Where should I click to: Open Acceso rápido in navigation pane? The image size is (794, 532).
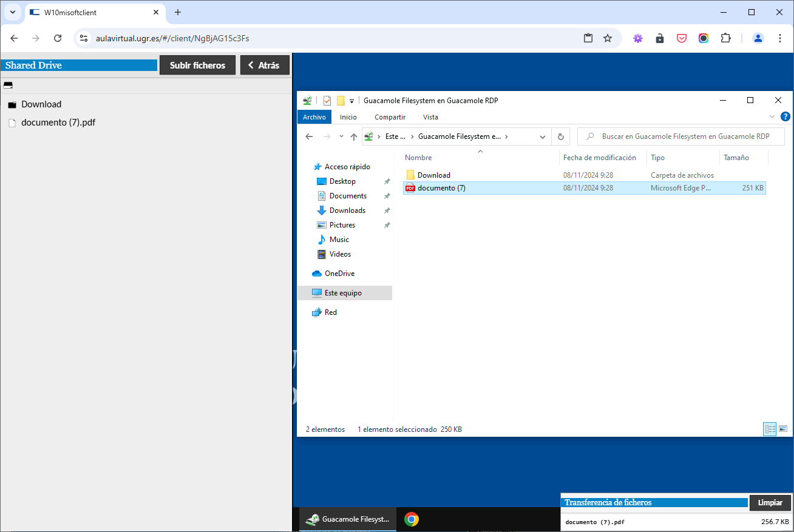pos(347,167)
